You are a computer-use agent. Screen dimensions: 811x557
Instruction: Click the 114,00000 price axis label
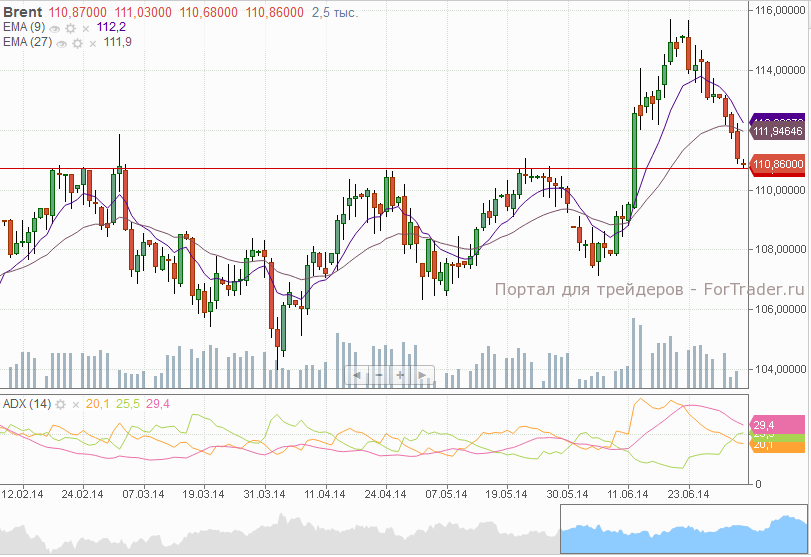tap(780, 70)
